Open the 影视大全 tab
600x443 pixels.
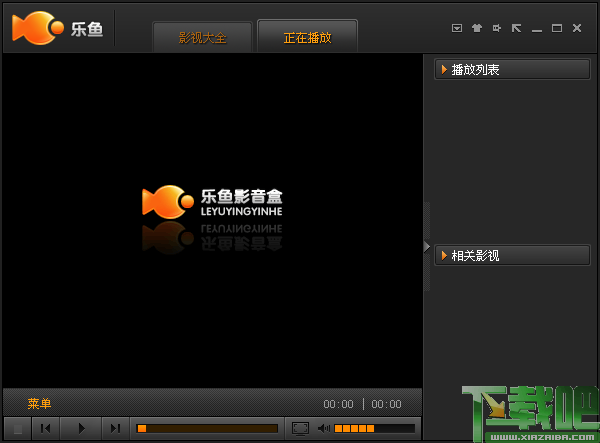(202, 37)
